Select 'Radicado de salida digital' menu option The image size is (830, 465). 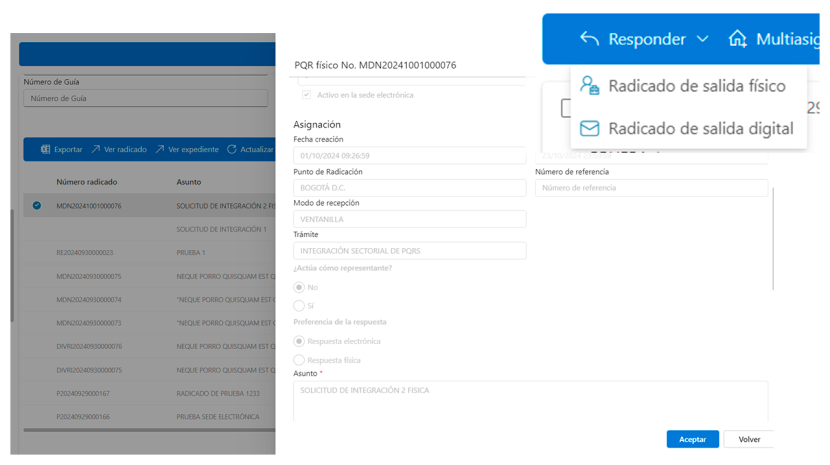coord(700,129)
